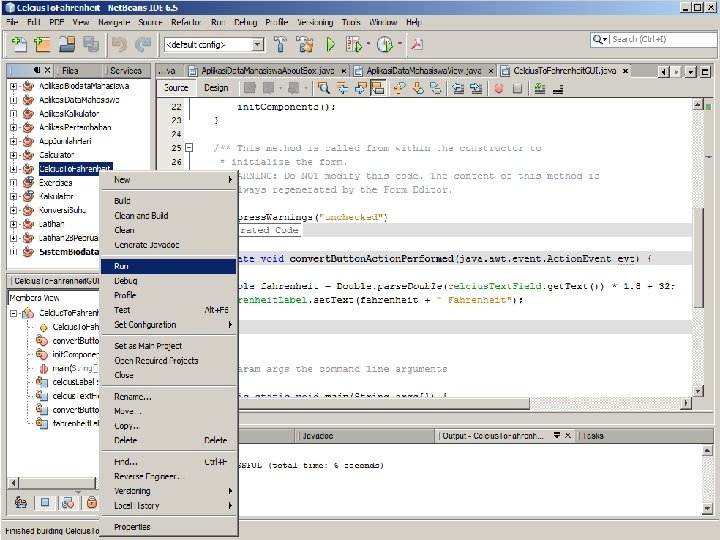Choose Rename... in the context menu

pos(168,397)
